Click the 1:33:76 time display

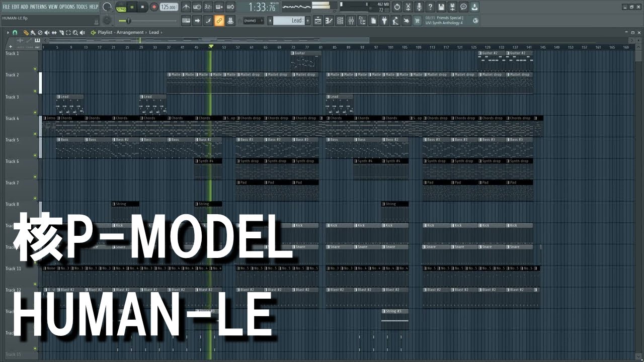coord(262,7)
